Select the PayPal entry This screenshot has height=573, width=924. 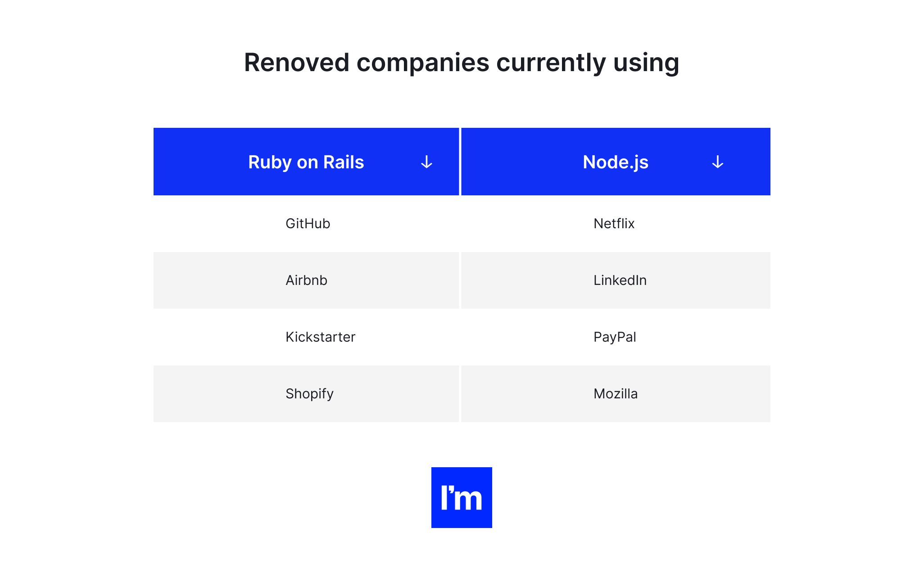click(616, 337)
